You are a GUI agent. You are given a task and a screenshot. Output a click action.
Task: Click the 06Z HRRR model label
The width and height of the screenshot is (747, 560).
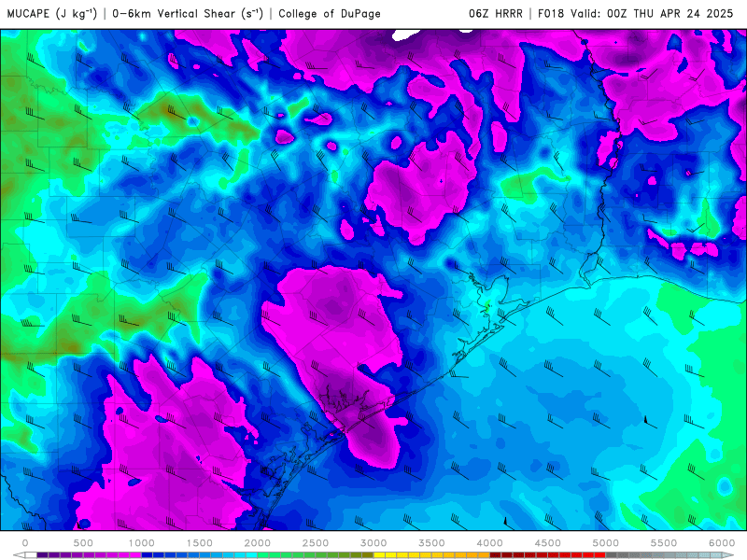tap(496, 13)
